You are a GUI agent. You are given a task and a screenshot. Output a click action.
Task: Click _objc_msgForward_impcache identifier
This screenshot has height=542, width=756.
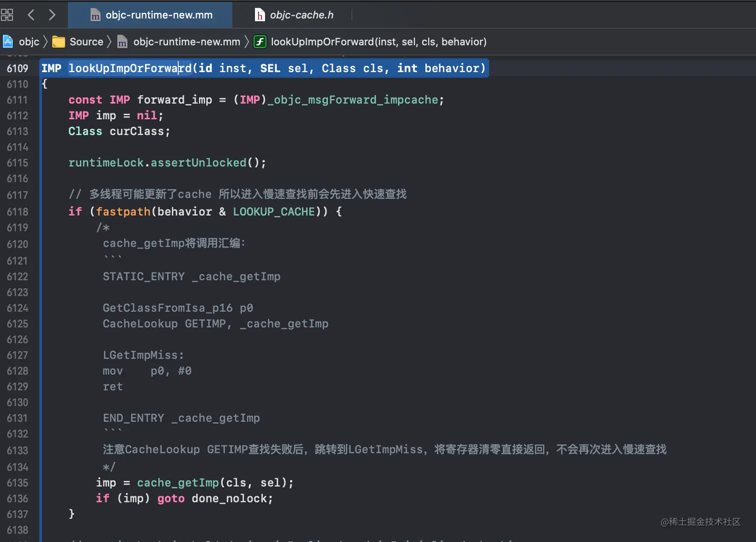(353, 100)
